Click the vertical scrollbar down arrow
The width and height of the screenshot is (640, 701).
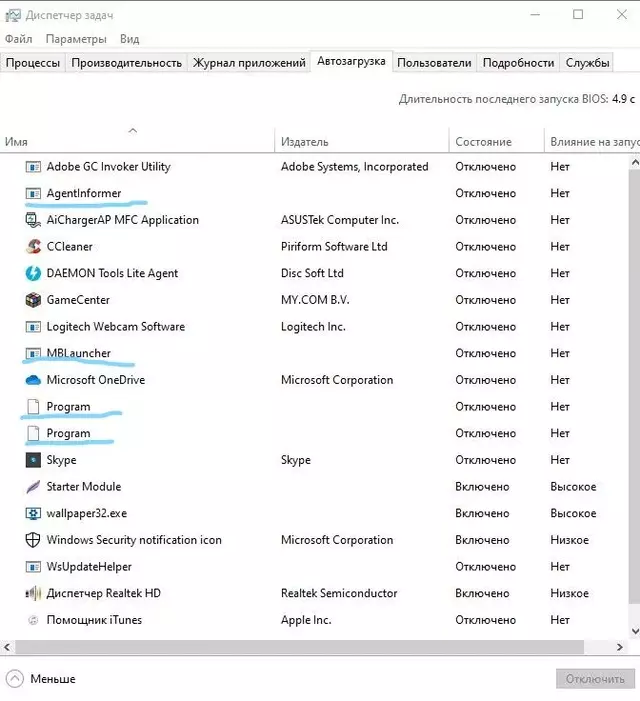point(635,631)
